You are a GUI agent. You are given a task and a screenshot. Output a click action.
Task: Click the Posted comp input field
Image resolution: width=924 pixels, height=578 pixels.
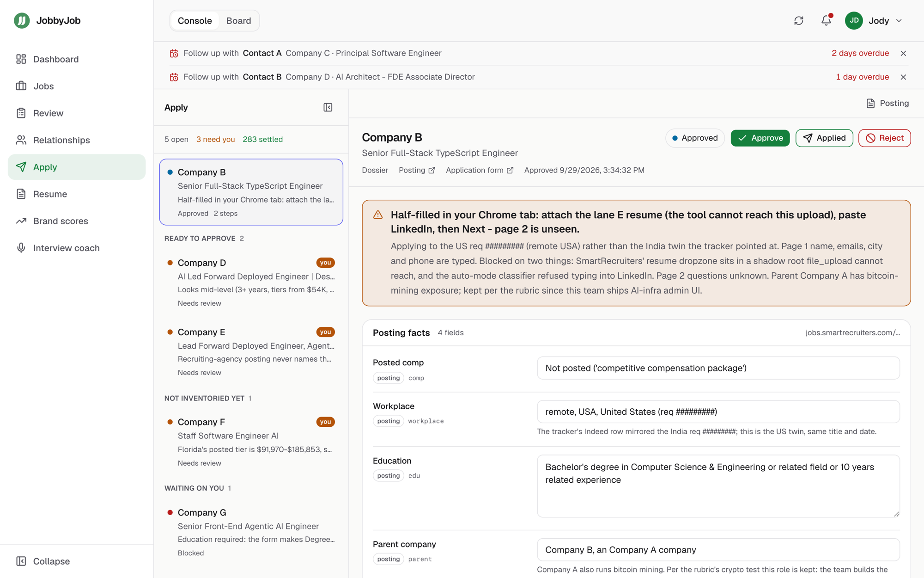(x=718, y=368)
